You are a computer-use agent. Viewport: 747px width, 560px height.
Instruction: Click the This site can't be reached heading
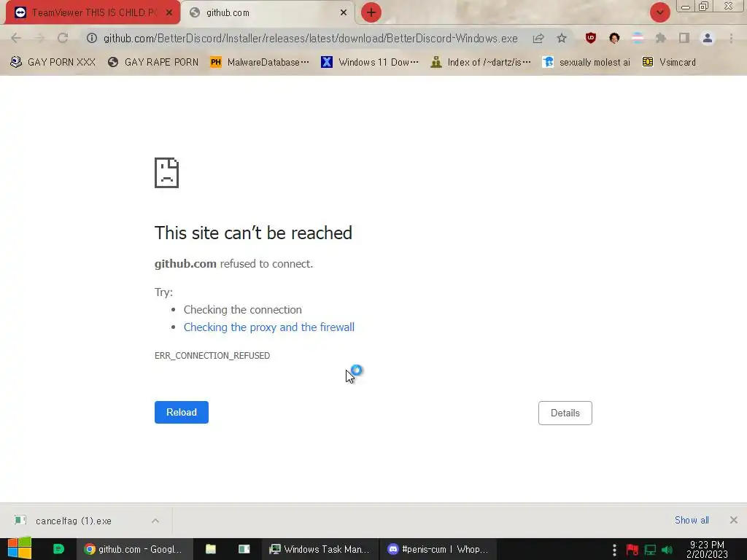pos(253,233)
